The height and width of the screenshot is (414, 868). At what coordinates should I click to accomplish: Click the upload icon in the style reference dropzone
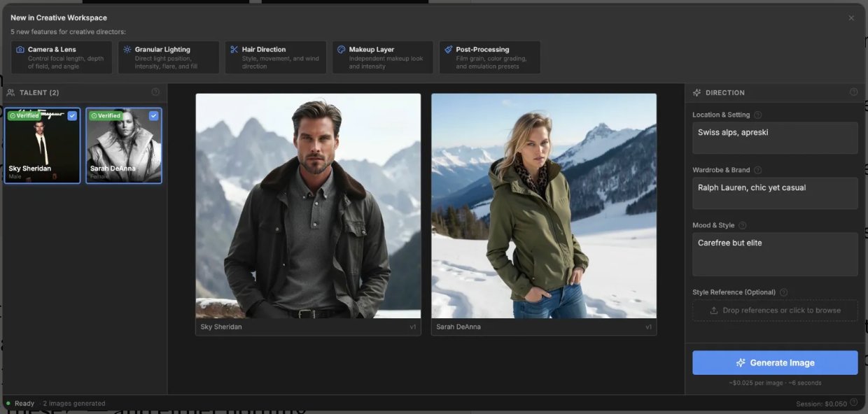tap(714, 310)
